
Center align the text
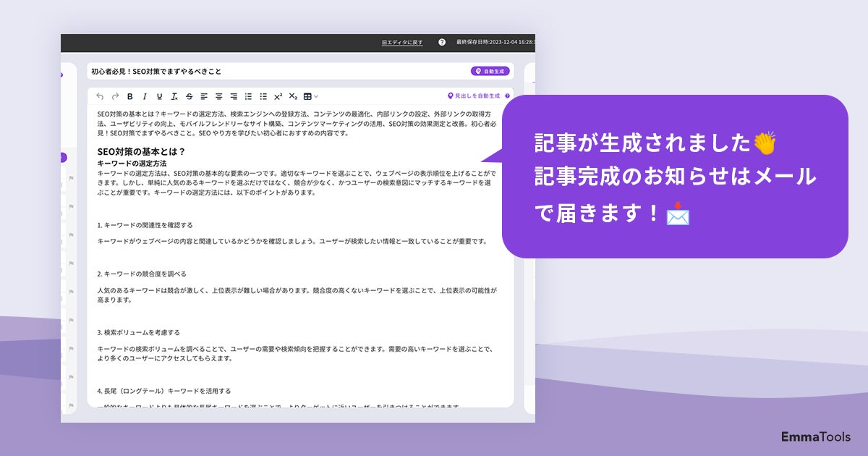(218, 96)
